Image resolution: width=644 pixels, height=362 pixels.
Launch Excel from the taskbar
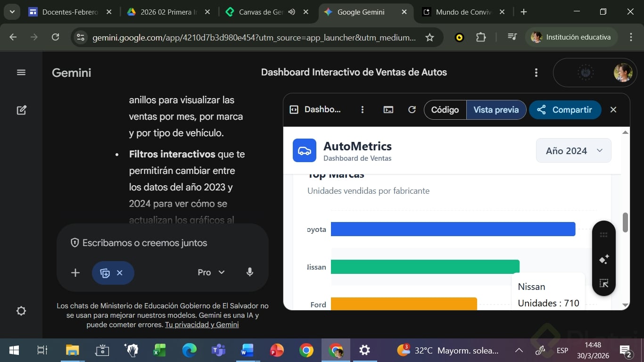[x=160, y=350]
